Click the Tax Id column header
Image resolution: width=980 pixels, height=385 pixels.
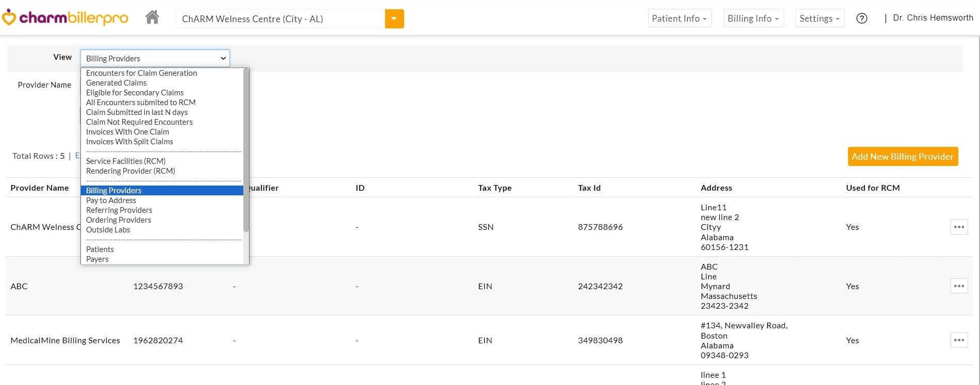589,188
